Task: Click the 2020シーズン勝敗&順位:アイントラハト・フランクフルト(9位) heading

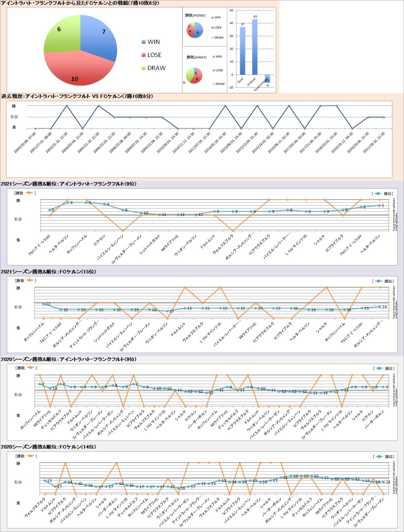Action: [x=69, y=359]
